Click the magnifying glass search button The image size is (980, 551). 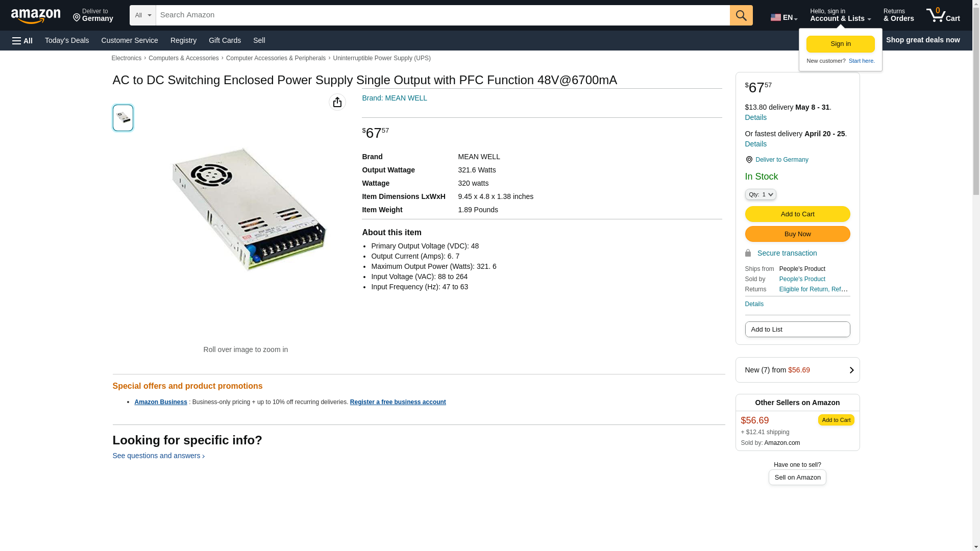pyautogui.click(x=741, y=15)
